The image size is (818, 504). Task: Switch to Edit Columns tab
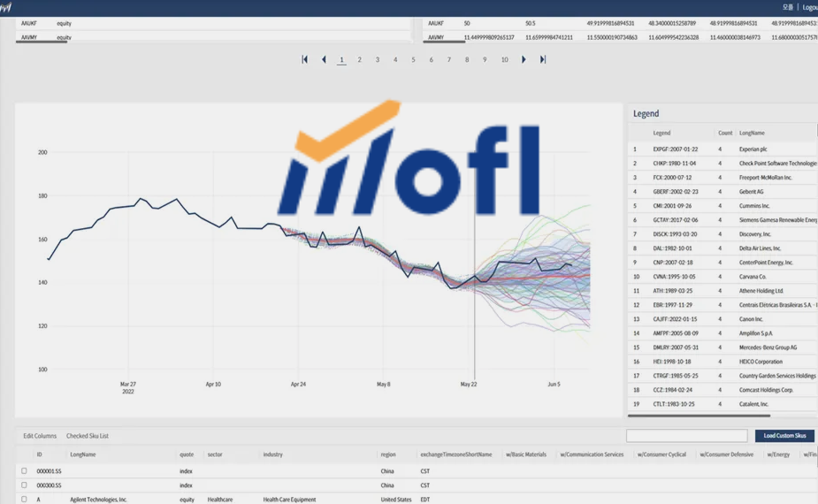(x=40, y=436)
